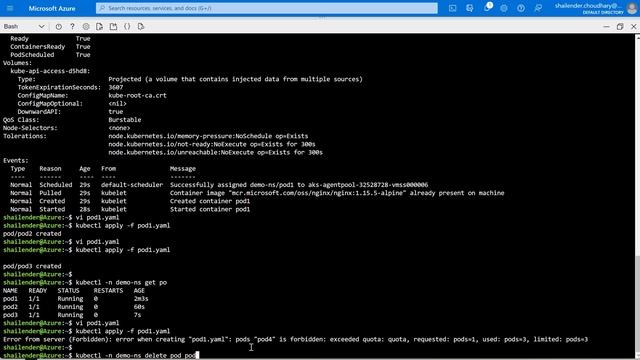640x360 pixels.
Task: Focus the Search resources, services, and docs box
Action: tap(267, 8)
